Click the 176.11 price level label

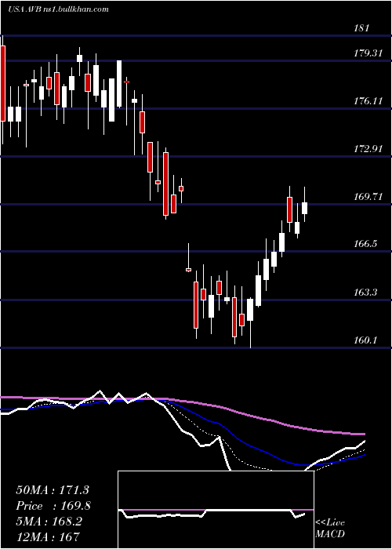pyautogui.click(x=367, y=101)
